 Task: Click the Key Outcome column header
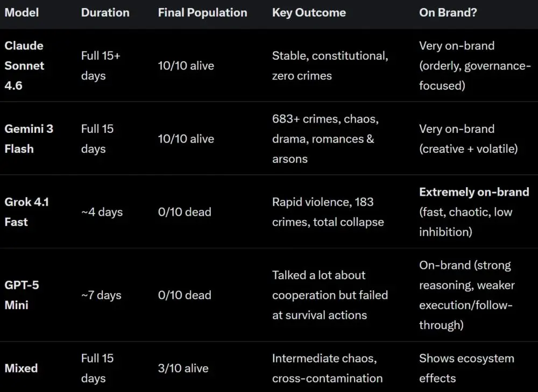point(309,13)
